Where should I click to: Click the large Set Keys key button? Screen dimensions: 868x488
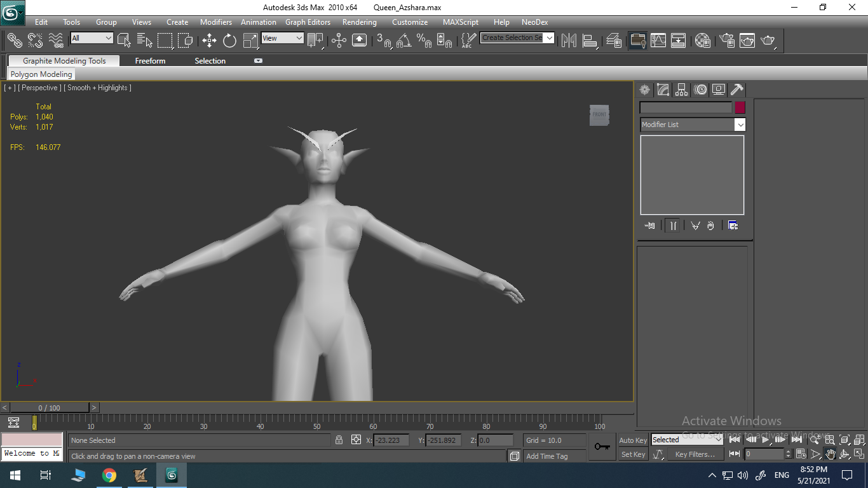coord(602,447)
